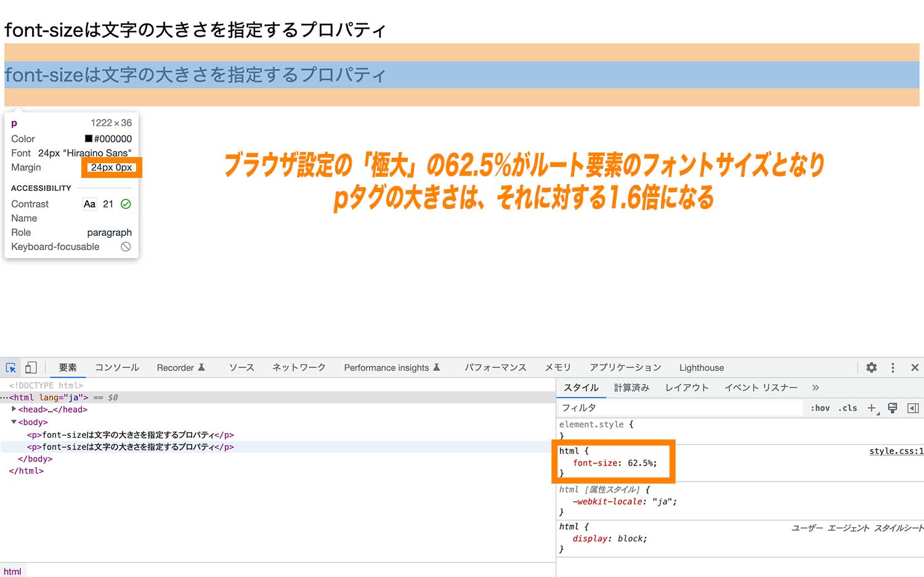
Task: Select the <!DOCTYPE html> row
Action: (46, 385)
